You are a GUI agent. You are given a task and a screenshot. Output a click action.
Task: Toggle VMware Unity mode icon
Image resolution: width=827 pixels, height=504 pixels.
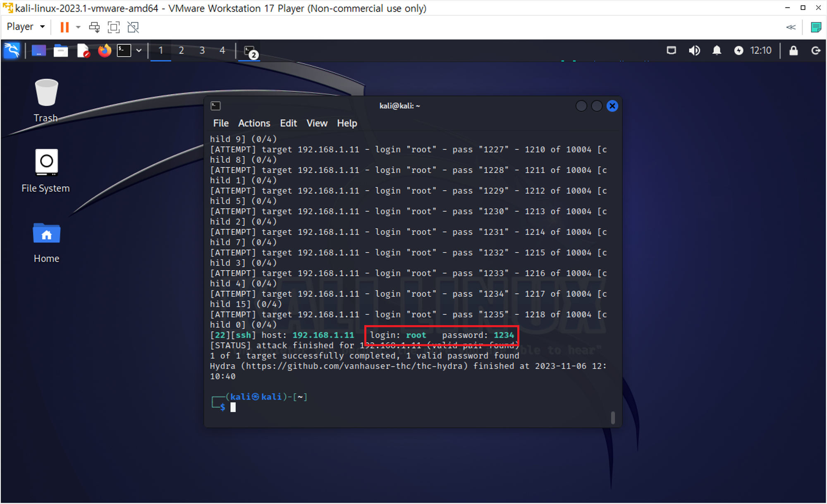[x=133, y=27]
